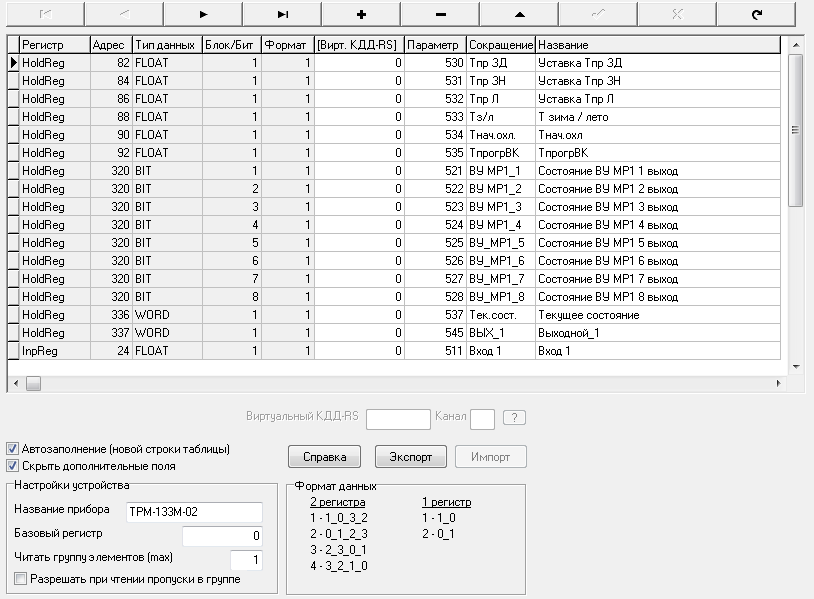Click the cancel edit X button
Image resolution: width=814 pixels, height=599 pixels.
click(677, 15)
